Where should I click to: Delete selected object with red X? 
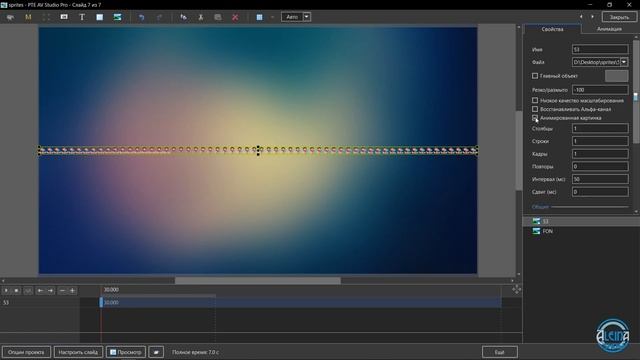pos(235,17)
